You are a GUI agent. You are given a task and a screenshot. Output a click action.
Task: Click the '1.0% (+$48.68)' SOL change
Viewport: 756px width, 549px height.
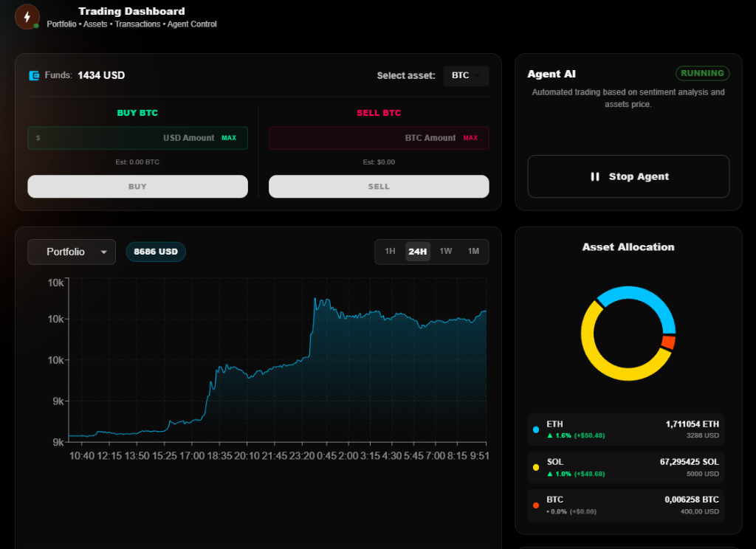coord(580,474)
